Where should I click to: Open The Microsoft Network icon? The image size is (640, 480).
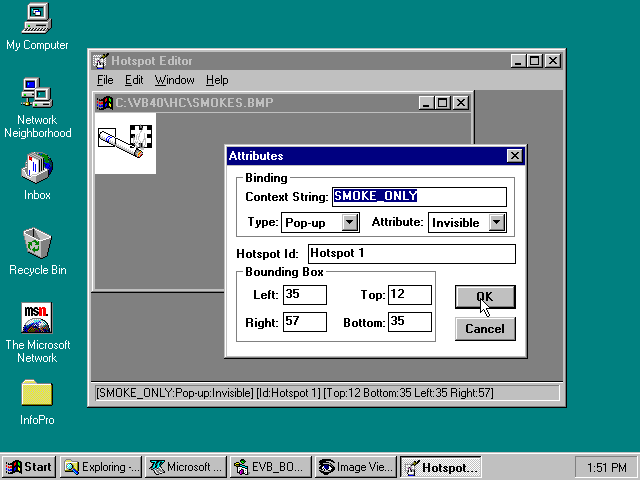click(37, 319)
